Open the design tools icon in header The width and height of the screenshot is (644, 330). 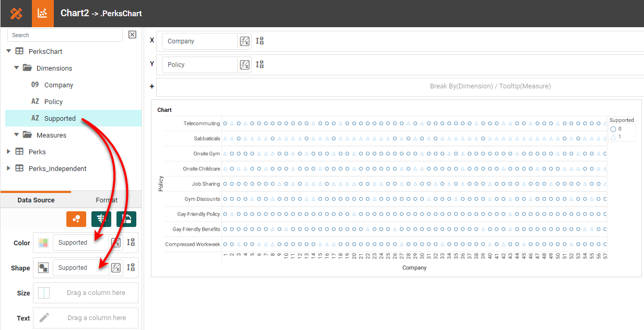(16, 14)
